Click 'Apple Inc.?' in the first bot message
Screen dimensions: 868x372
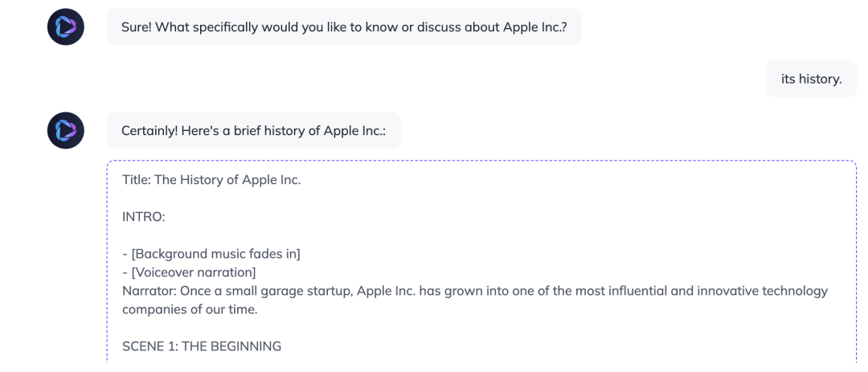(534, 27)
